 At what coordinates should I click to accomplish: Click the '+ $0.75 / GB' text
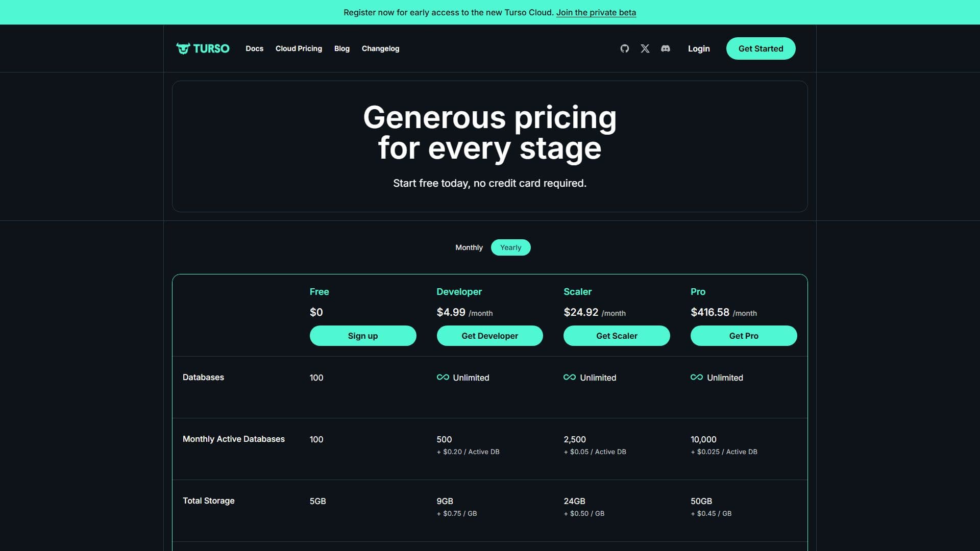pyautogui.click(x=457, y=514)
